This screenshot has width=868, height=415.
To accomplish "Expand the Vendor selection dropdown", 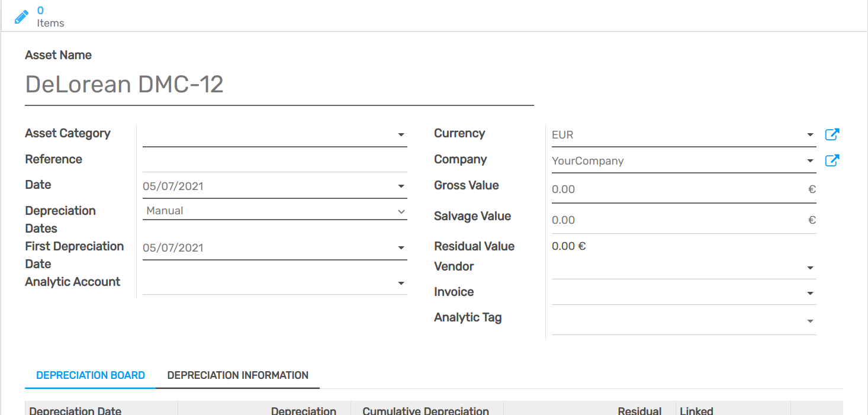I will click(x=810, y=268).
